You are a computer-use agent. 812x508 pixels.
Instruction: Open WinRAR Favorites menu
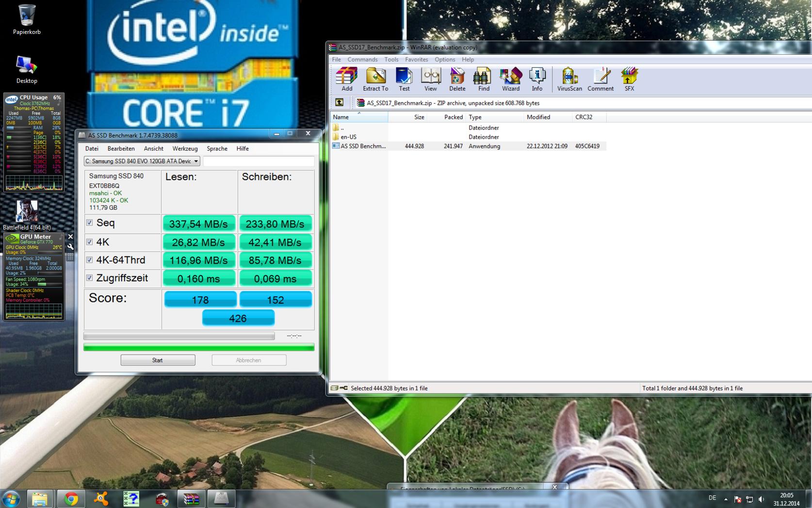point(416,59)
